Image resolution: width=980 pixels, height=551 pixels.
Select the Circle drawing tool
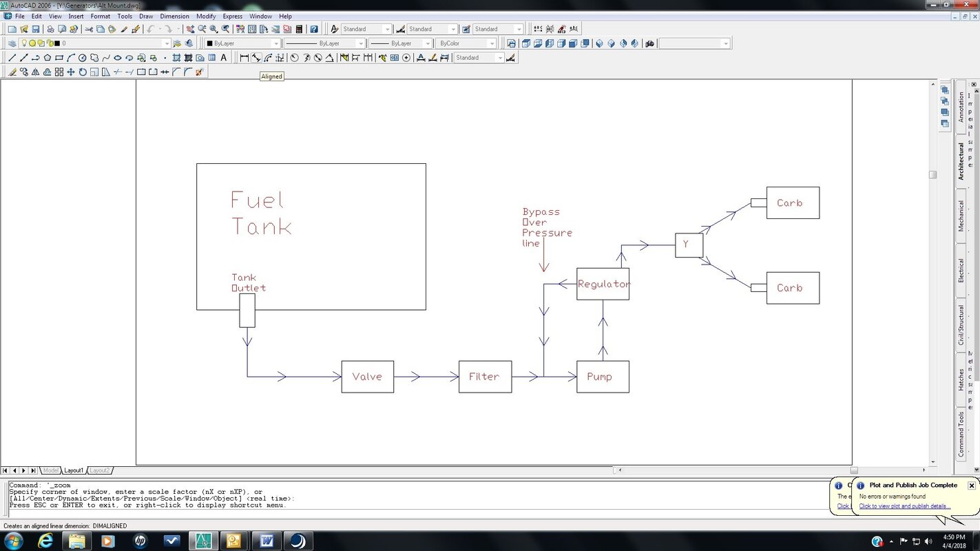tap(83, 58)
